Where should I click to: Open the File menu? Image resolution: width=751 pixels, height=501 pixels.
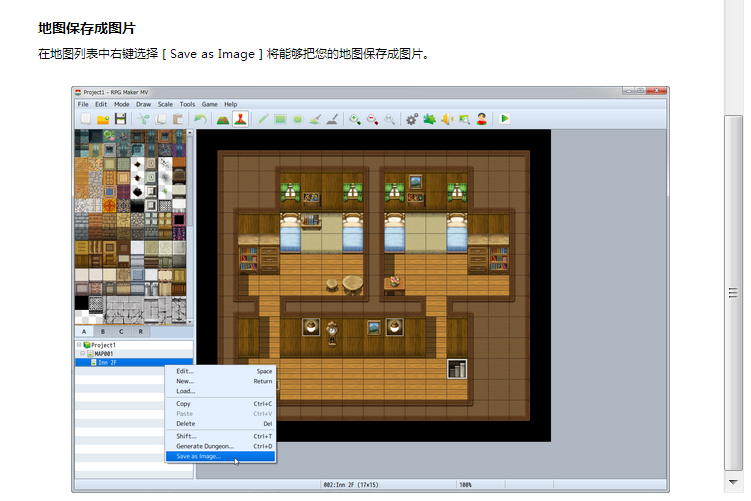(83, 104)
